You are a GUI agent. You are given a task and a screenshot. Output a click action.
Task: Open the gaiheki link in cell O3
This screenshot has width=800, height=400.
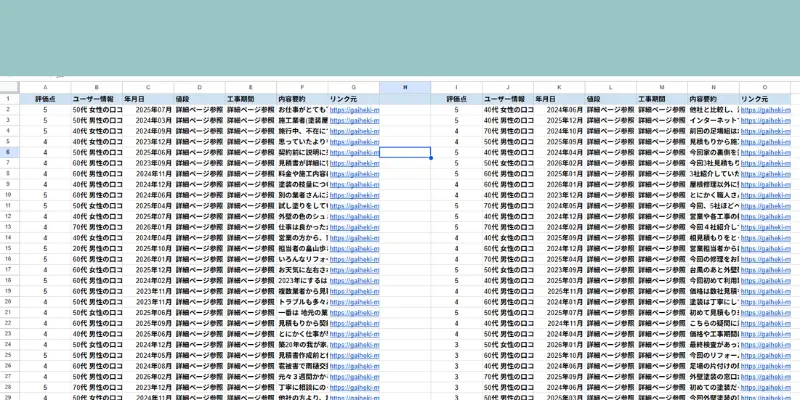click(x=769, y=121)
